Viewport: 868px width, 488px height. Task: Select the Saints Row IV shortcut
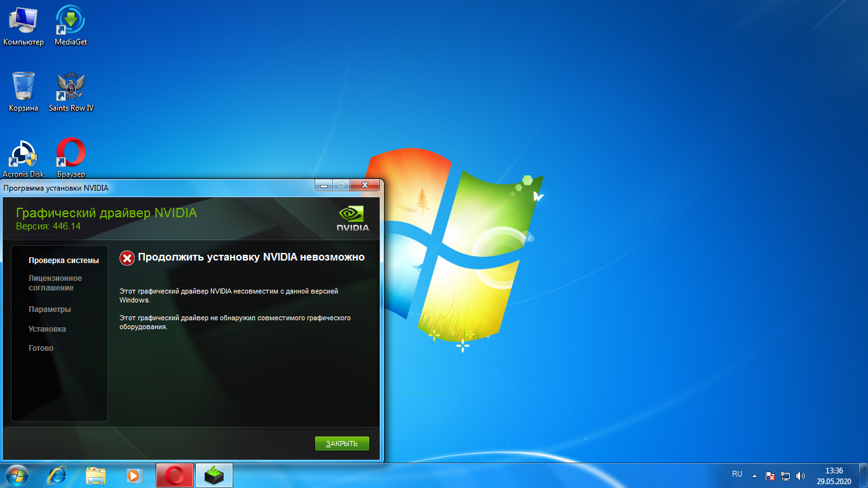tap(71, 91)
